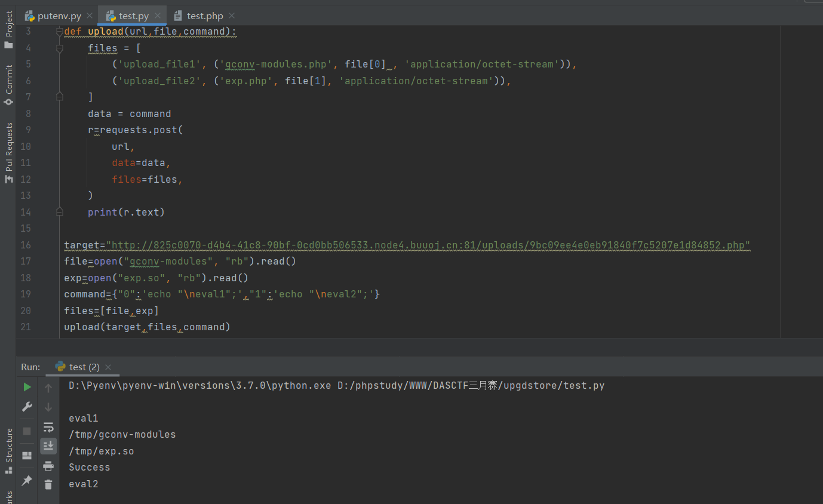
Task: Print the console output with the printer icon
Action: tap(48, 466)
